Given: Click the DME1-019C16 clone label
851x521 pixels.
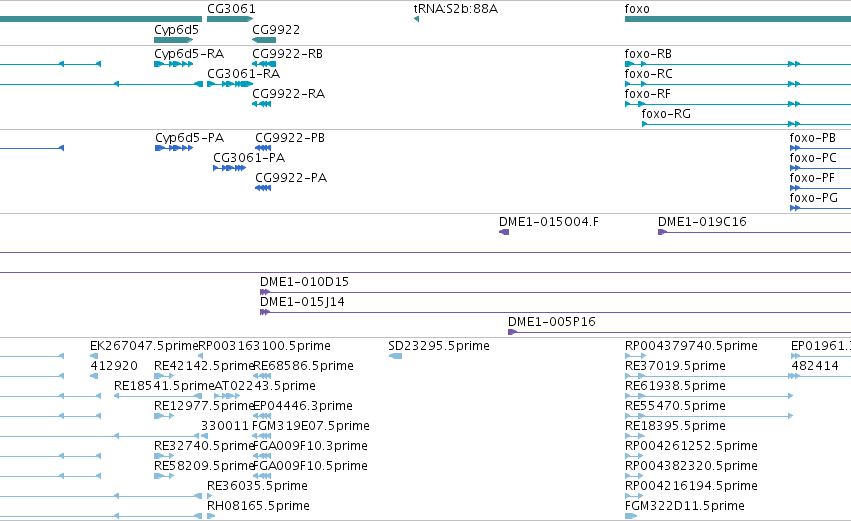Looking at the screenshot, I should 702,222.
